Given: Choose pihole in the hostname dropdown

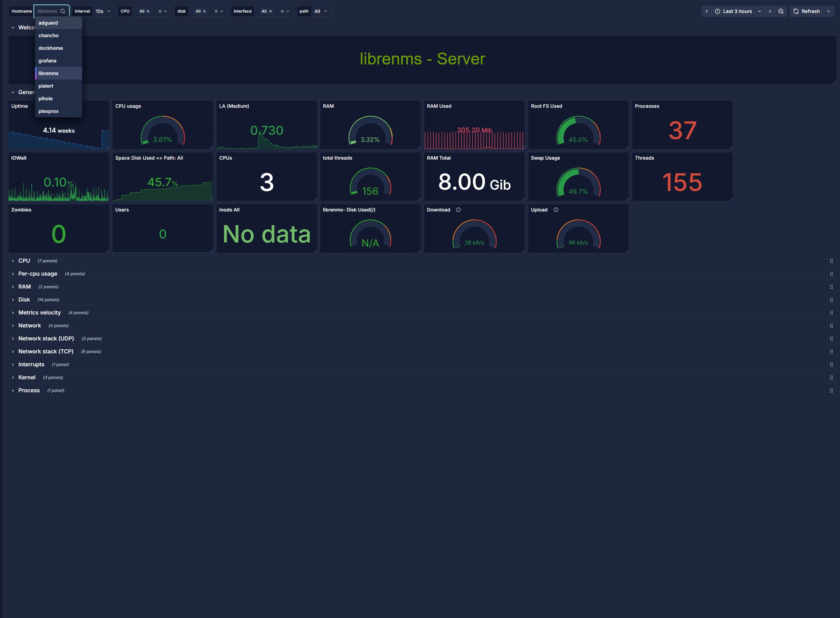Looking at the screenshot, I should tap(46, 99).
